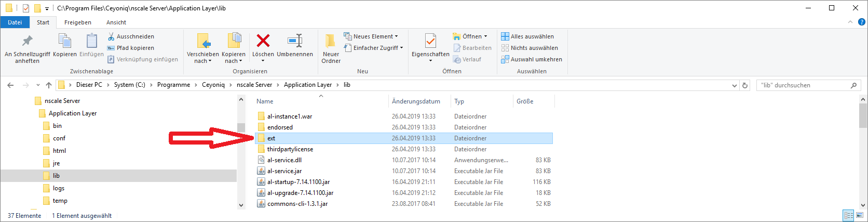Click Alles auswählen to select all

pos(527,36)
